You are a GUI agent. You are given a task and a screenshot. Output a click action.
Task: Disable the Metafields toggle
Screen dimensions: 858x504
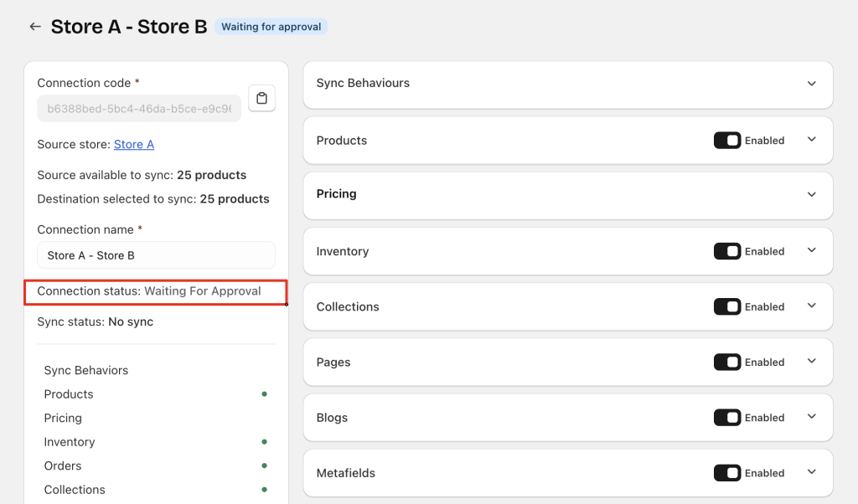[x=727, y=473]
